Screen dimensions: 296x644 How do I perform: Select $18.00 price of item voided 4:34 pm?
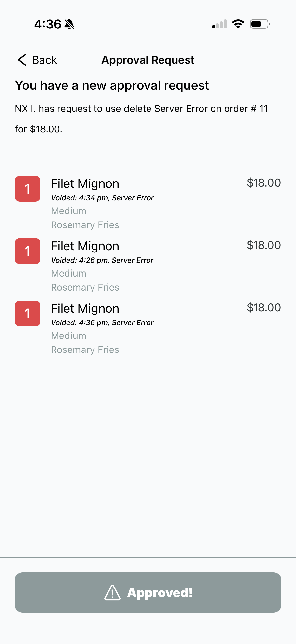(264, 183)
